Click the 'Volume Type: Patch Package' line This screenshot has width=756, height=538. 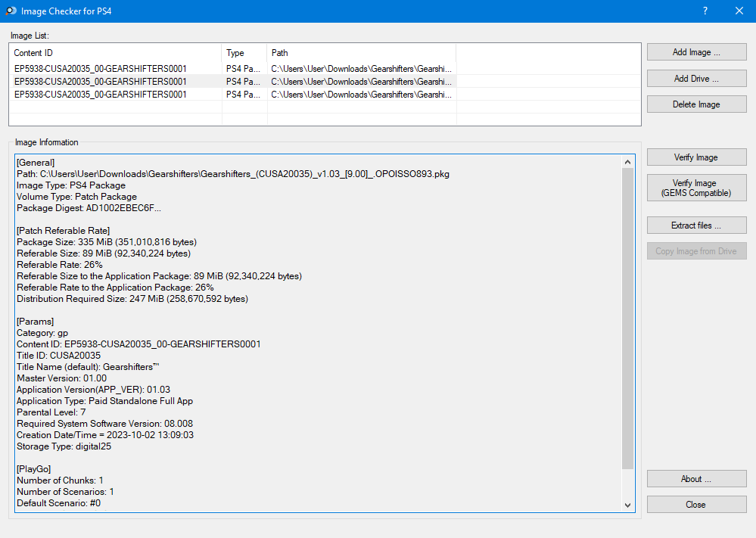pyautogui.click(x=76, y=197)
